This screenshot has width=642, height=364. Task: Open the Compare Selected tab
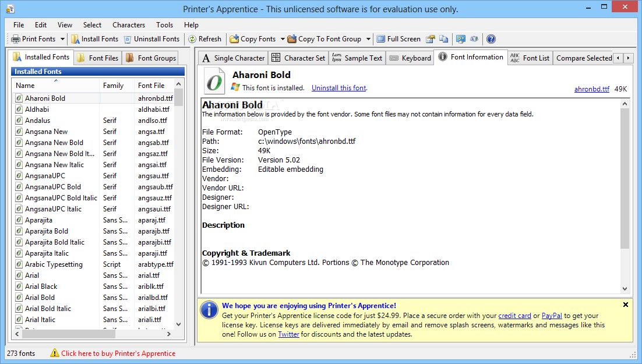583,58
